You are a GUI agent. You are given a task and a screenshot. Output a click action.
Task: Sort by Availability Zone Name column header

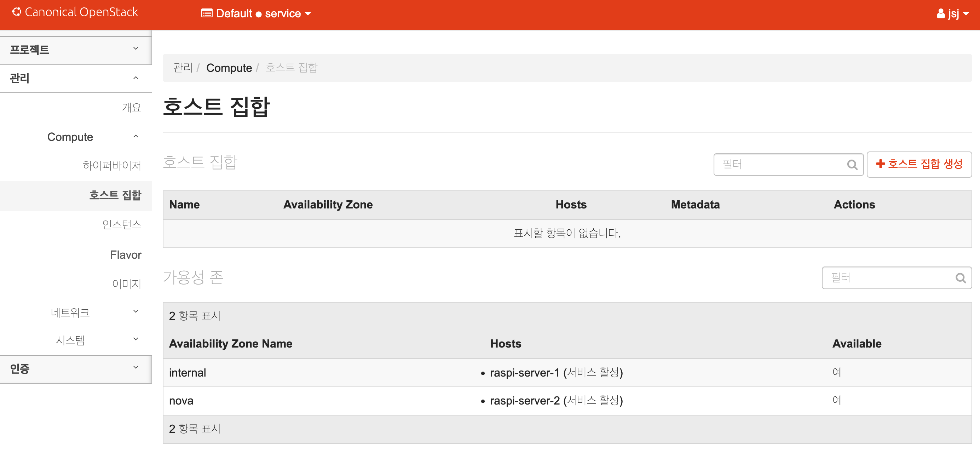point(231,344)
